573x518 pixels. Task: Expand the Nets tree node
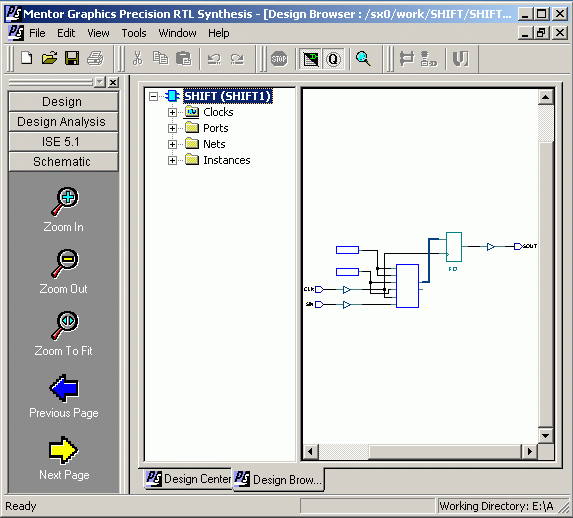(x=172, y=145)
